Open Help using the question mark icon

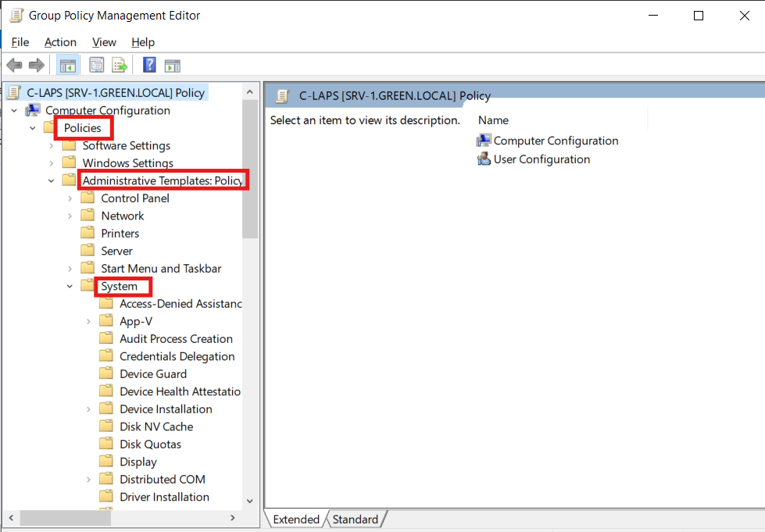(x=149, y=66)
